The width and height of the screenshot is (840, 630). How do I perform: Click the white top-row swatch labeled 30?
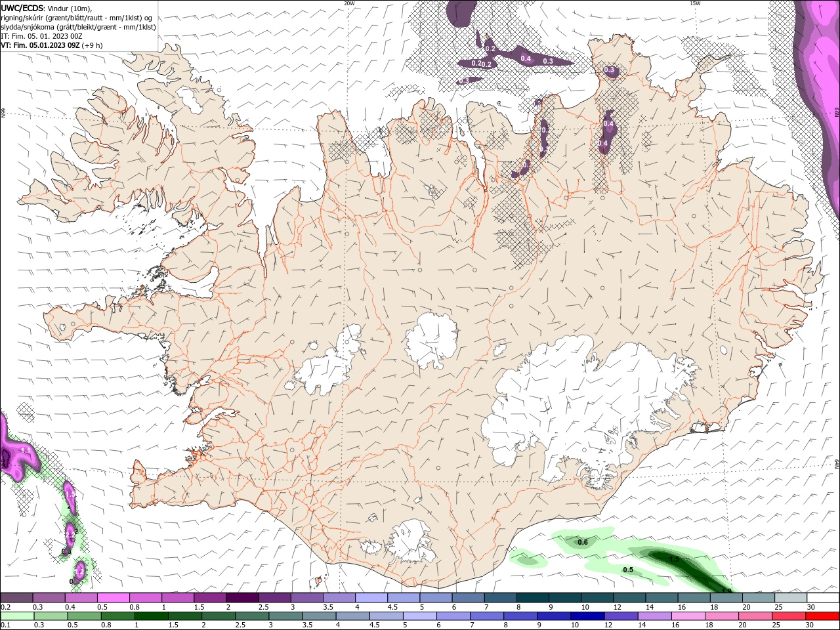[x=823, y=598]
